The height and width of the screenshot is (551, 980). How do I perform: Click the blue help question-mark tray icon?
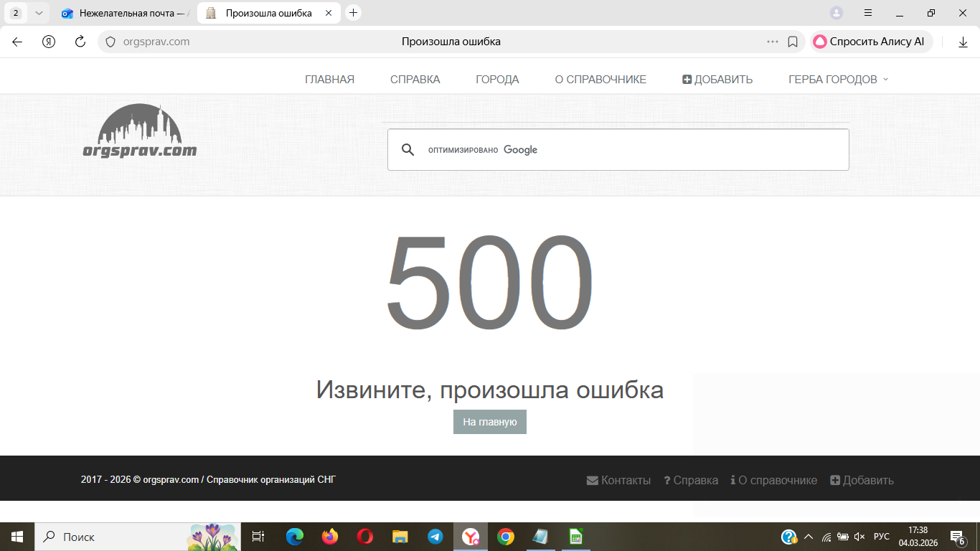(789, 537)
